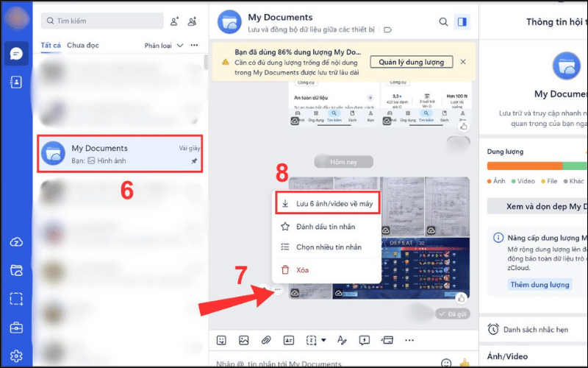Search in conversation with magnifier icon
588x368 pixels.
point(444,22)
